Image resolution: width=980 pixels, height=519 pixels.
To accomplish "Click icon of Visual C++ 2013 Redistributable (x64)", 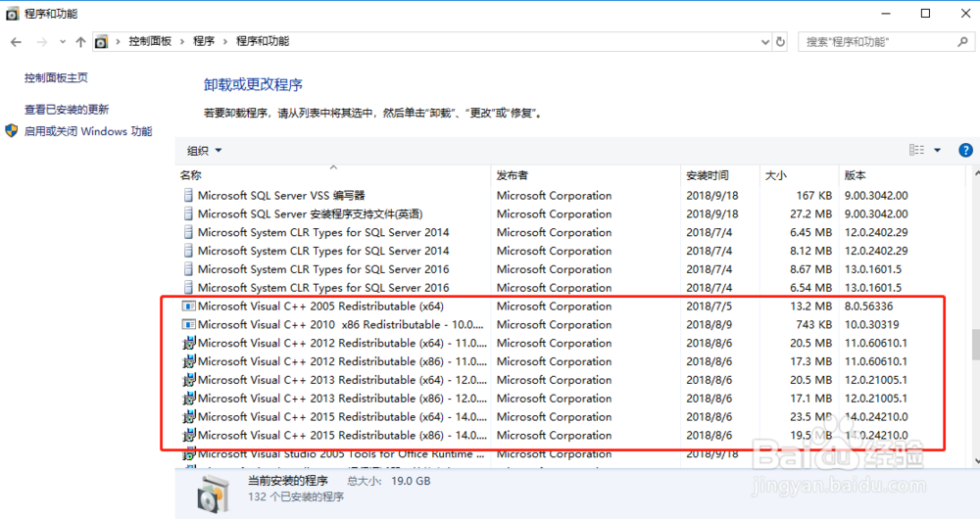I will [x=189, y=380].
